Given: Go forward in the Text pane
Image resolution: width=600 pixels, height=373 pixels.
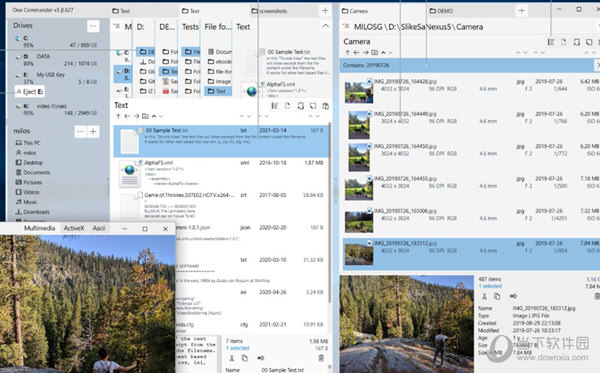Looking at the screenshot, I should [x=136, y=116].
